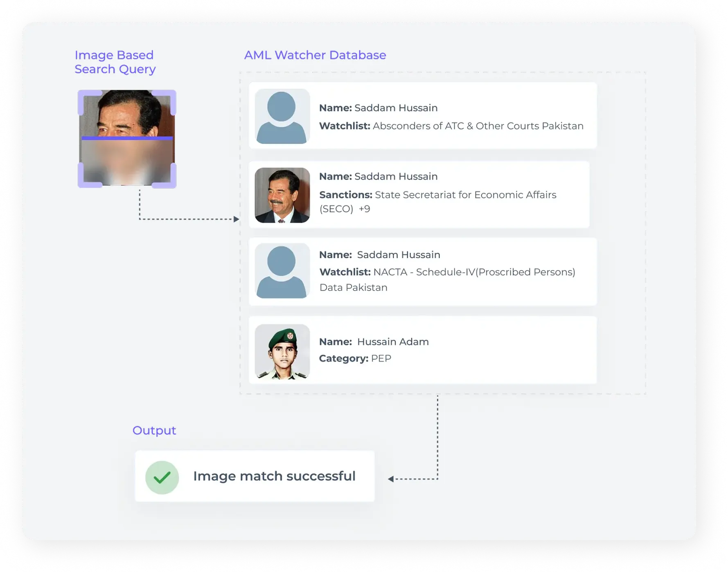
Task: Click the green checkmark success icon
Action: click(x=162, y=477)
